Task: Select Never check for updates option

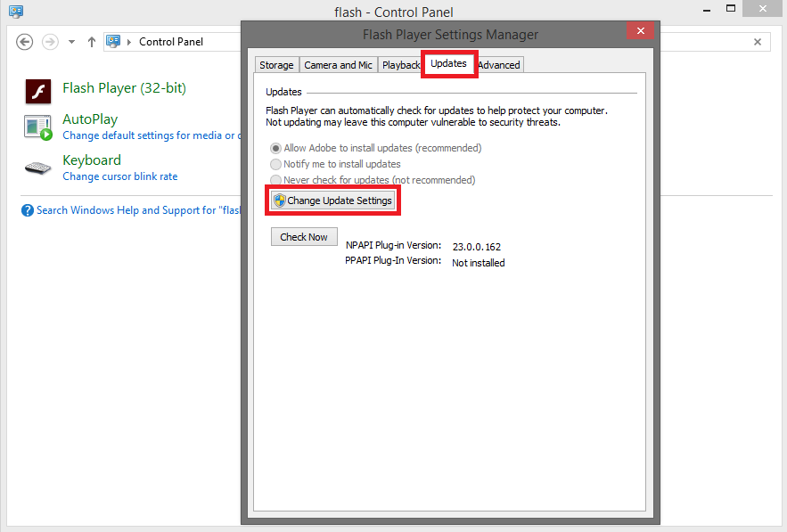Action: [x=373, y=180]
